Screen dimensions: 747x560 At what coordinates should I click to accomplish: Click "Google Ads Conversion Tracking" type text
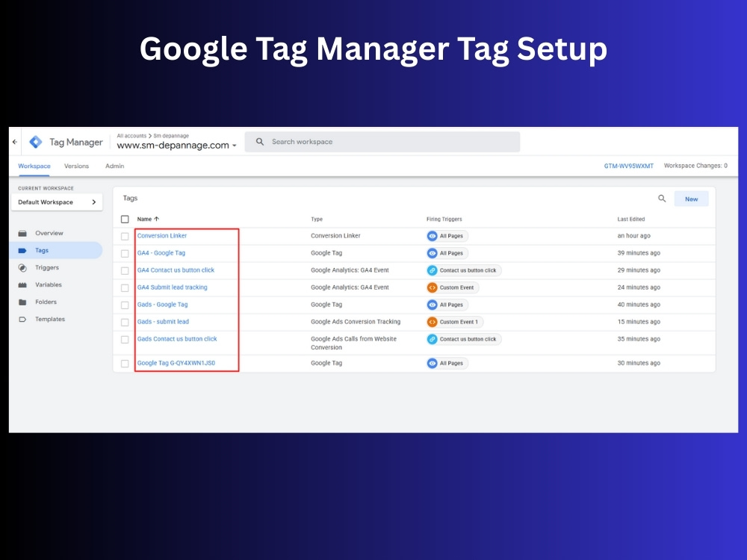pyautogui.click(x=356, y=321)
